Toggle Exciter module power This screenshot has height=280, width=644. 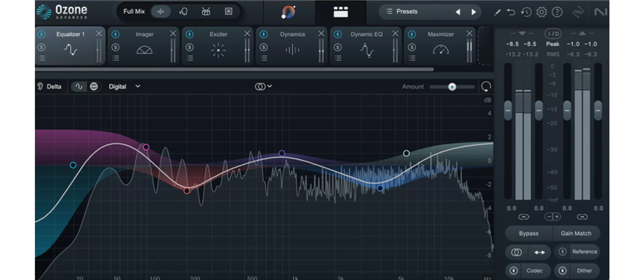(x=189, y=34)
